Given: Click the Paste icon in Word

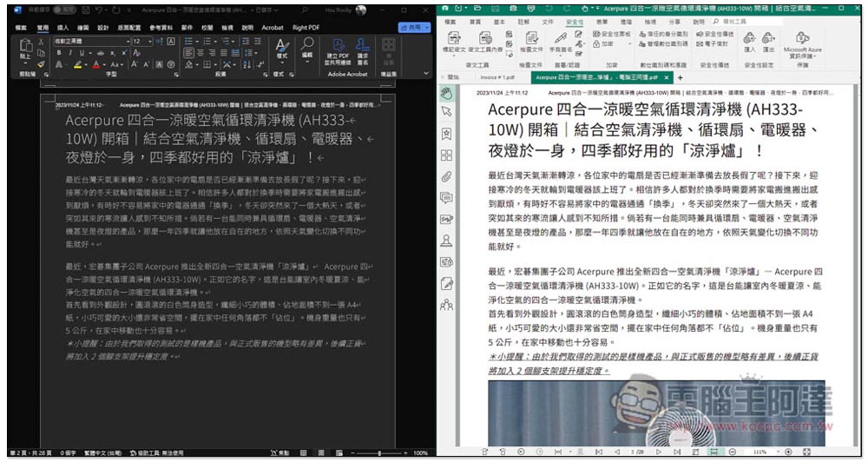Looking at the screenshot, I should point(25,47).
